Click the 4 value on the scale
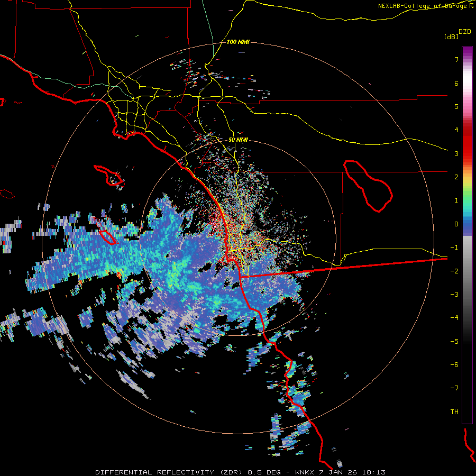476x476 pixels. pyautogui.click(x=456, y=130)
